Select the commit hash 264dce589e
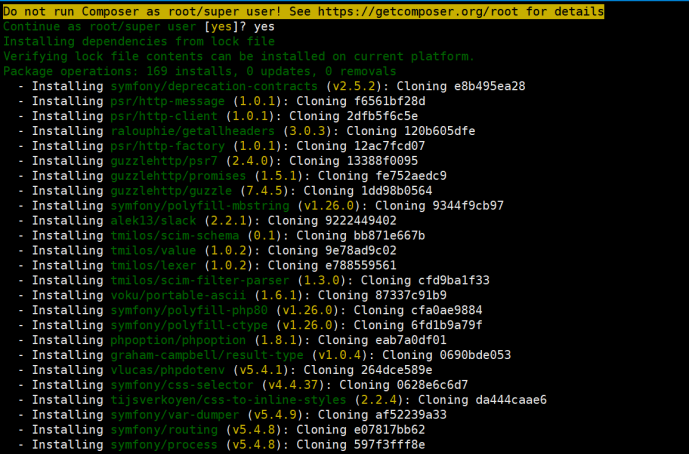This screenshot has width=690, height=454. pyautogui.click(x=397, y=370)
